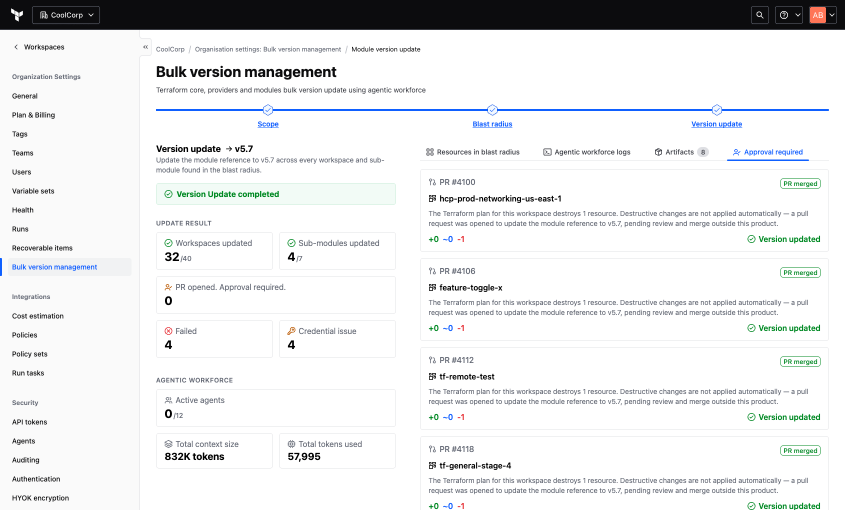Open Policies in sidebar

click(x=24, y=335)
